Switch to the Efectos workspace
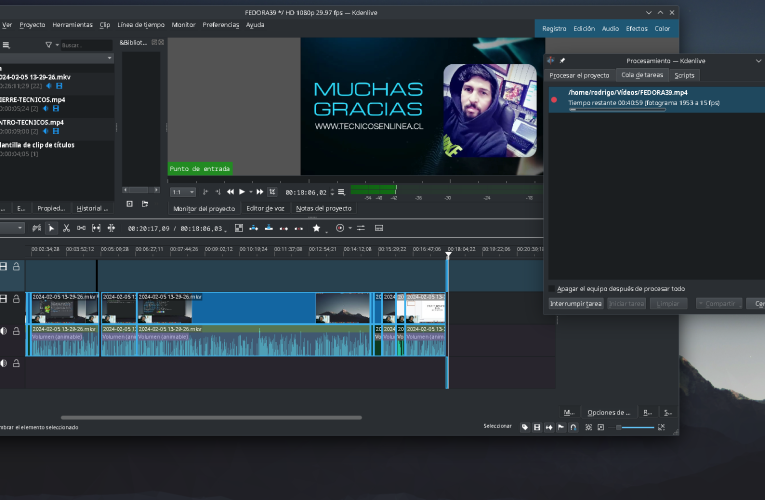Screen dimensions: 765x500 (637, 29)
